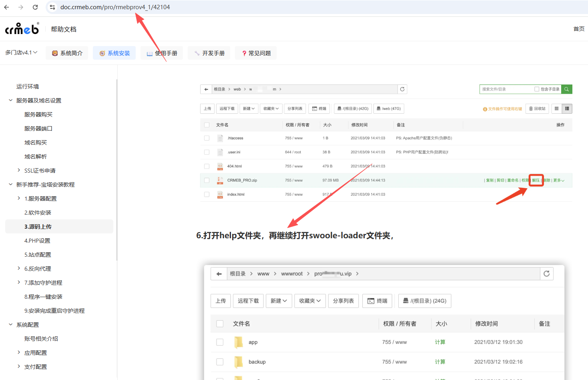Click the 回收站 button
The image size is (588, 380).
tap(537, 109)
